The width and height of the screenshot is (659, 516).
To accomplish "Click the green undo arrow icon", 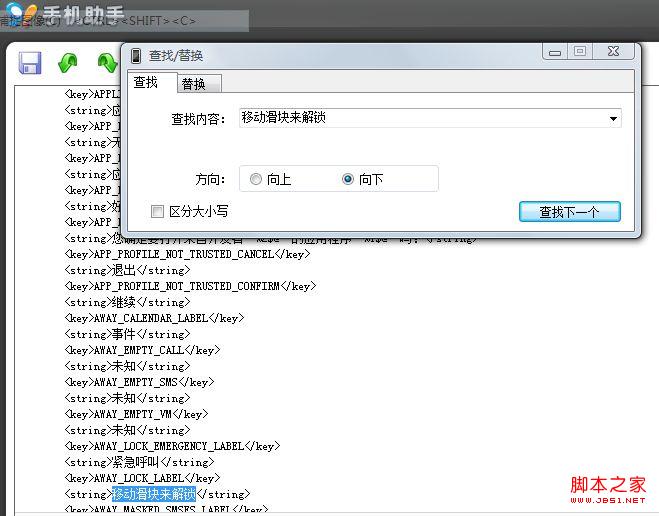I will click(x=67, y=63).
